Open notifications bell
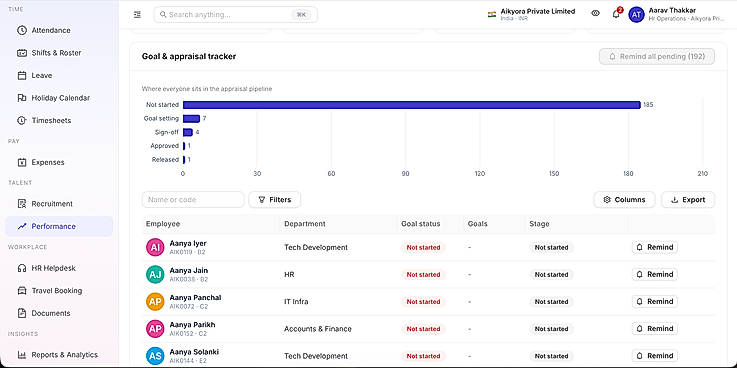 [x=616, y=14]
